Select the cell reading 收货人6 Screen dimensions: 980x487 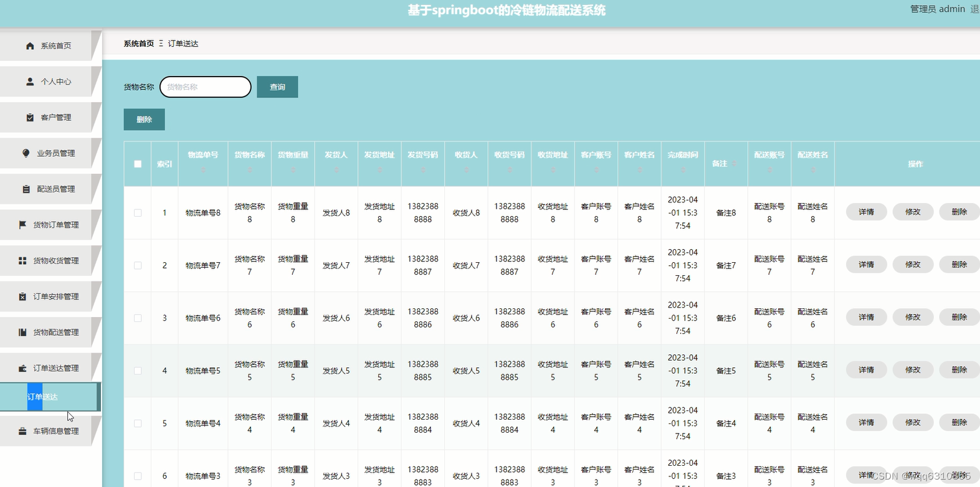pyautogui.click(x=466, y=318)
